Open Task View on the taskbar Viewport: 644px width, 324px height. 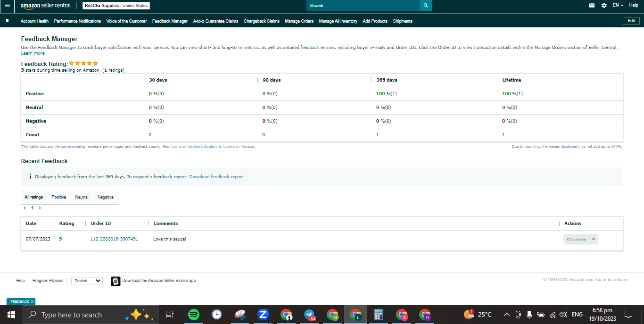(x=170, y=315)
